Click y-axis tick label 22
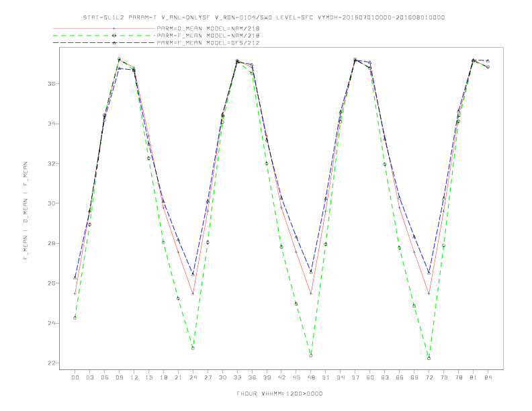 click(52, 363)
